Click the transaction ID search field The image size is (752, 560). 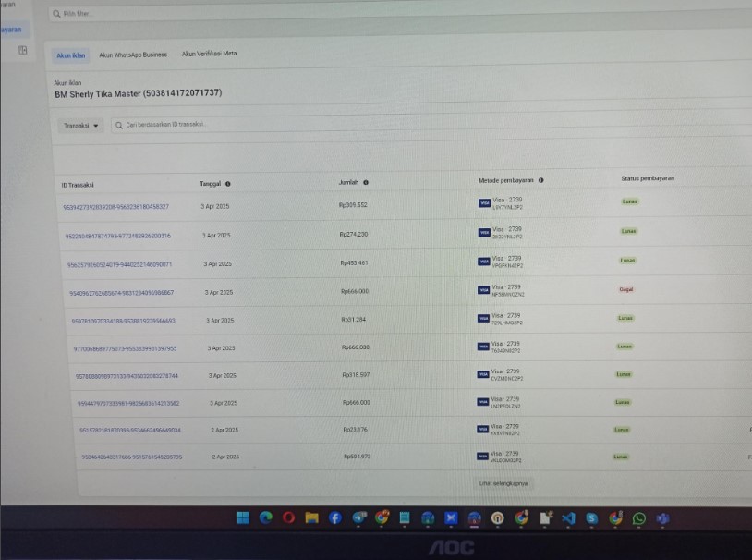(x=231, y=124)
